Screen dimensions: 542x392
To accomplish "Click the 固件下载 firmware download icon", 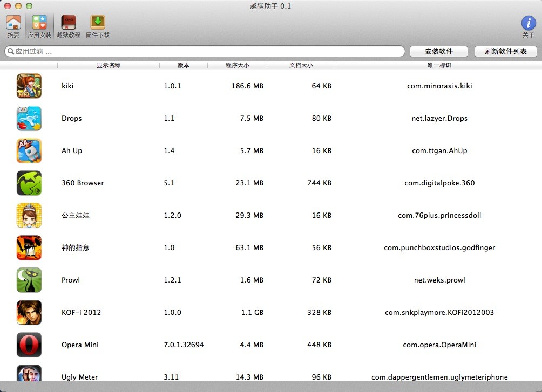I will [98, 23].
